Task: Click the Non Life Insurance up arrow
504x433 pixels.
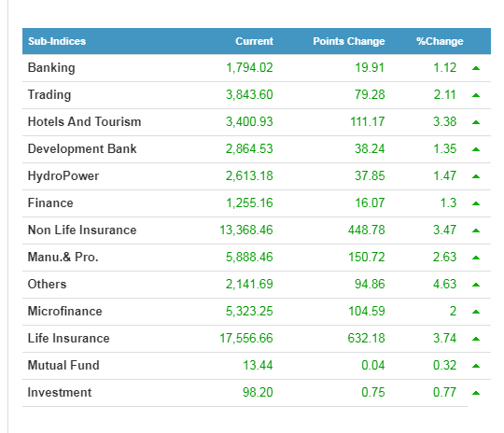Action: tap(476, 230)
